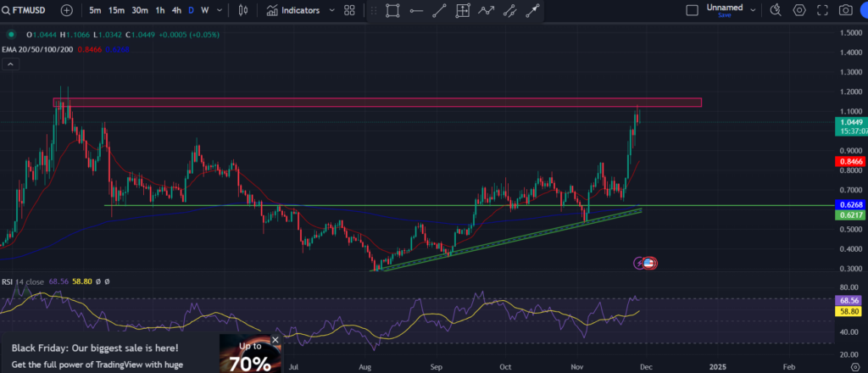Select the Daily (D) timeframe
The width and height of the screenshot is (868, 373).
tap(191, 10)
